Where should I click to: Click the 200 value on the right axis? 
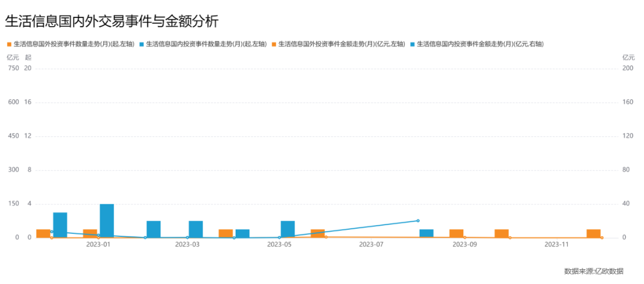point(627,68)
